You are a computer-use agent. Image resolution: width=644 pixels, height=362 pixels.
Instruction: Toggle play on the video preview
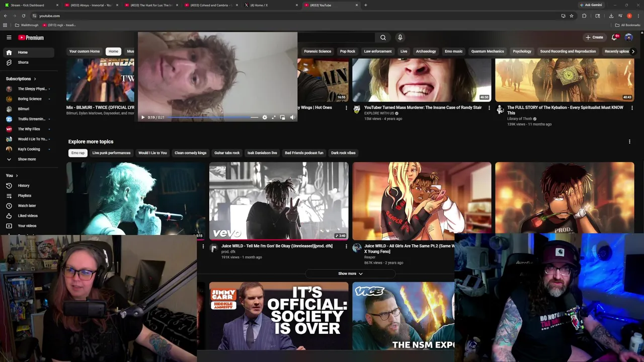click(143, 117)
